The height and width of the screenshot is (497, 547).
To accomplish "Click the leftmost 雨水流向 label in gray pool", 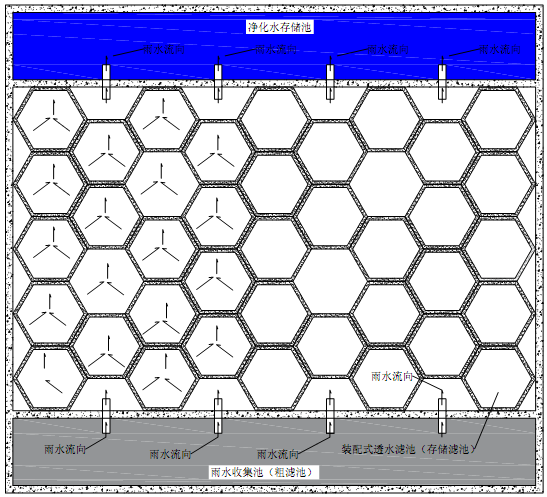I will 65,449.
